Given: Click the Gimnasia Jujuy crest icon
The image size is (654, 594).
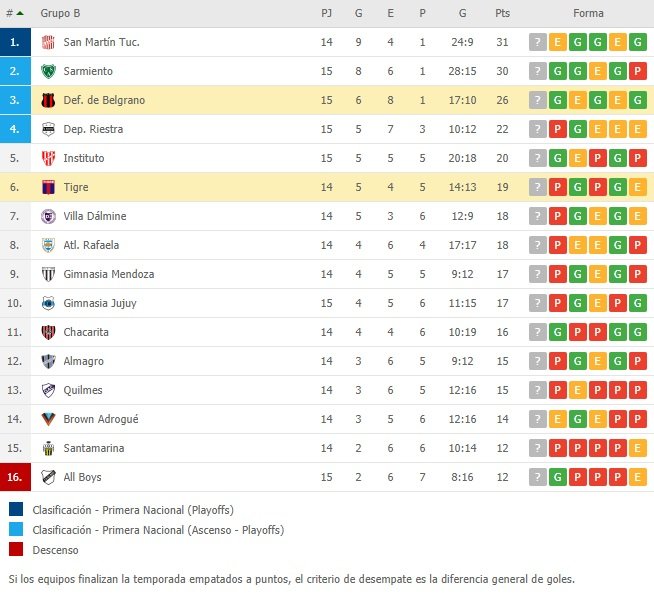Looking at the screenshot, I should coord(48,303).
